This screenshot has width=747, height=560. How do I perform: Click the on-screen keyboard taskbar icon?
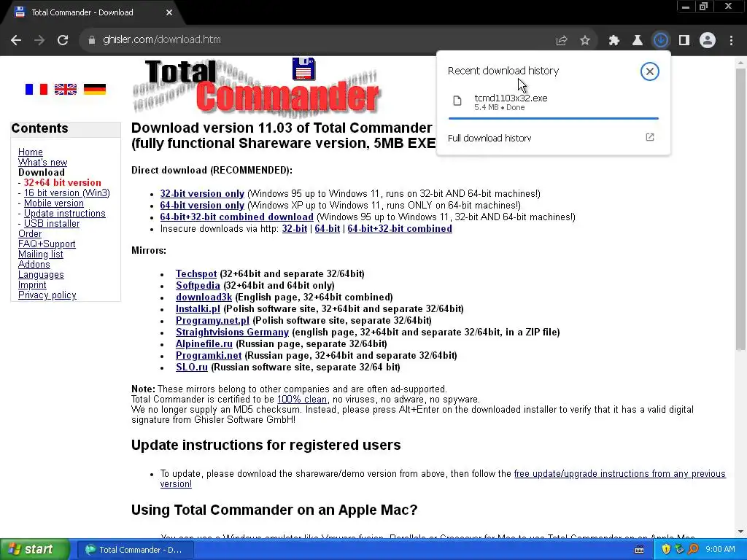point(639,550)
